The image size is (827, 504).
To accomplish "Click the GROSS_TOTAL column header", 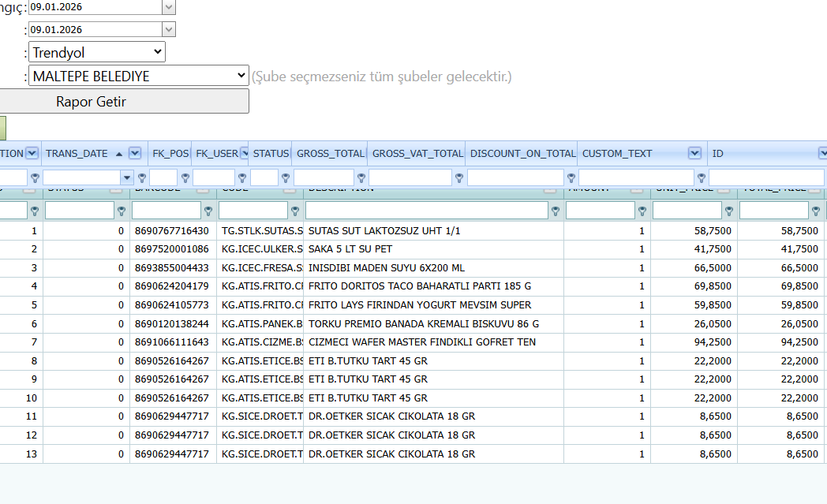I will pos(330,154).
